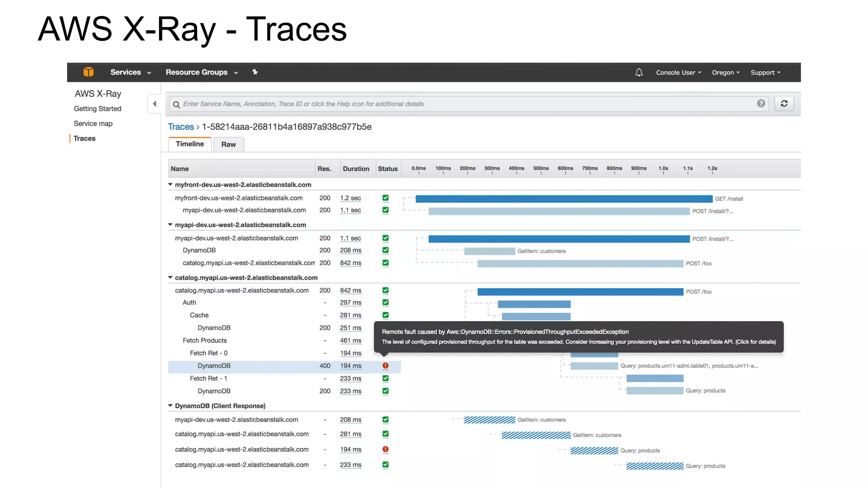
Task: Open Service map in the sidebar
Action: click(93, 124)
